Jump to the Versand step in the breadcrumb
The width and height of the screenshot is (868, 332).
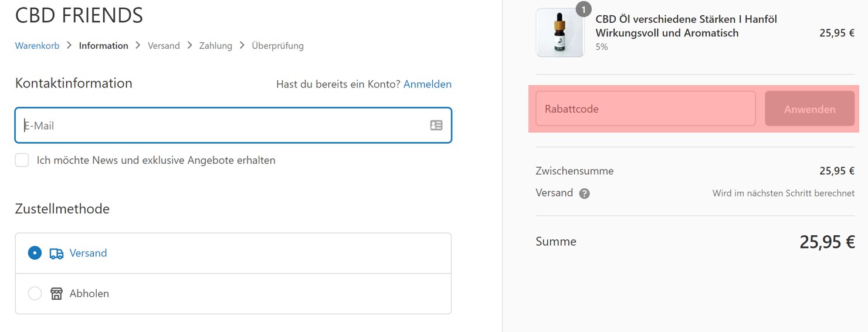click(x=164, y=46)
